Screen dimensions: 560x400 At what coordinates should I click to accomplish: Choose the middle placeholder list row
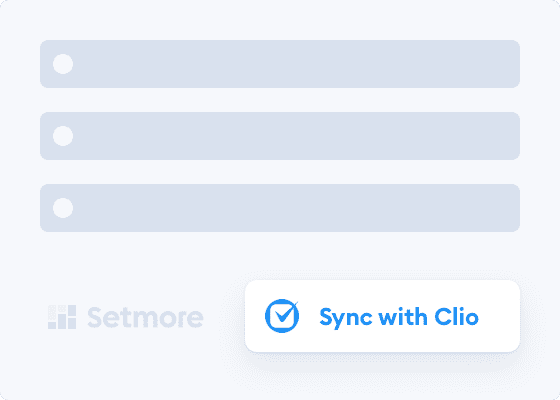coord(280,136)
